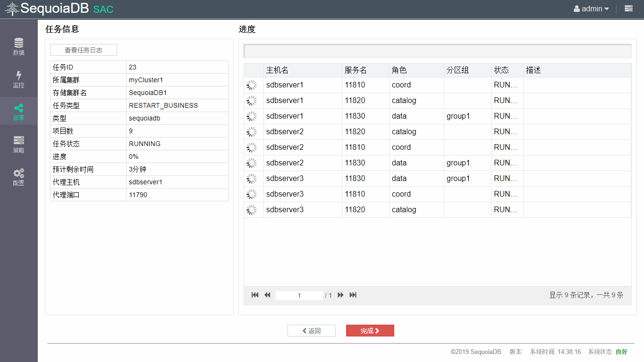Open the top-right server list icon
Screen dimensions: 644x362
click(x=628, y=9)
